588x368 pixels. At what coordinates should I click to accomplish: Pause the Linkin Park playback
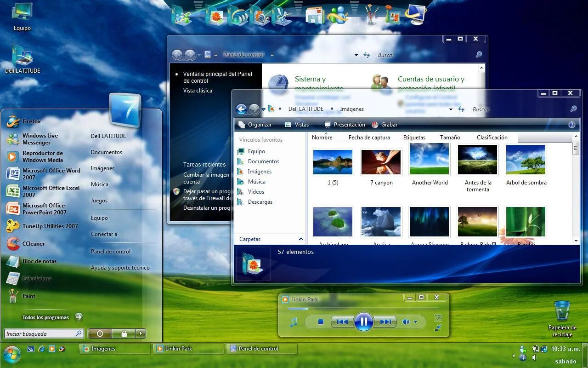tap(363, 322)
